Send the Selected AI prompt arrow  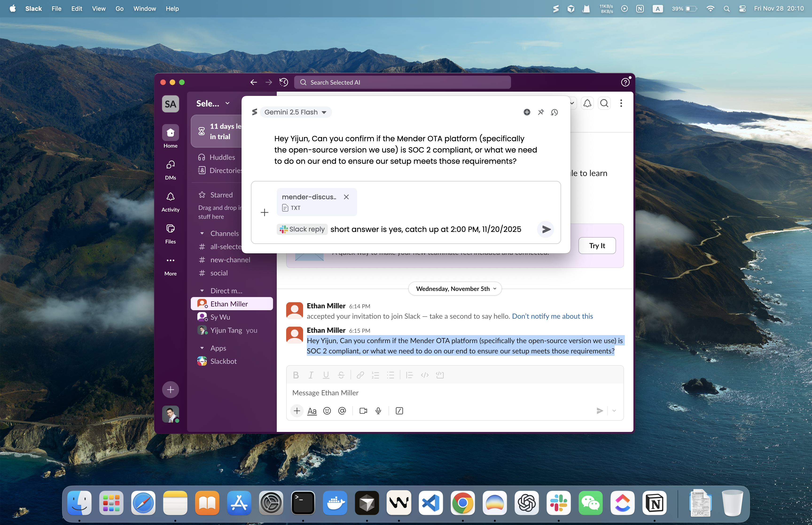coord(546,229)
